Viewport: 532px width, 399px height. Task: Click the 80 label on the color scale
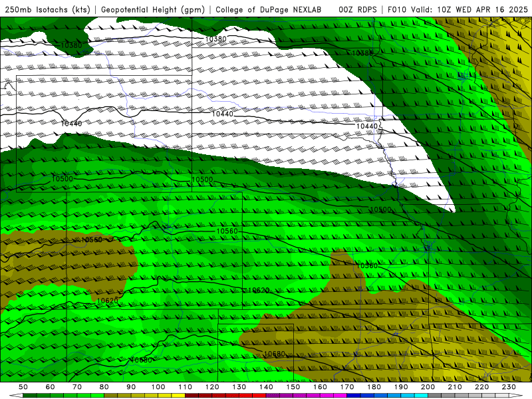(x=104, y=387)
